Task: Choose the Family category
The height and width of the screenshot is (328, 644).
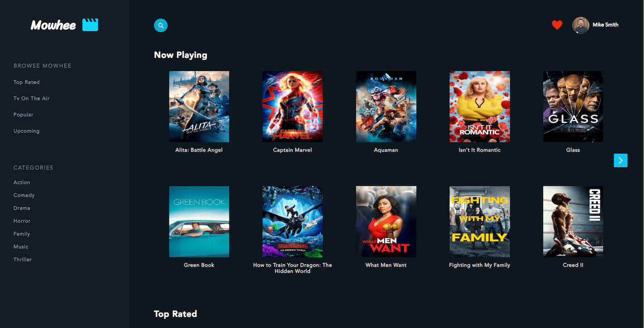Action: coord(22,234)
